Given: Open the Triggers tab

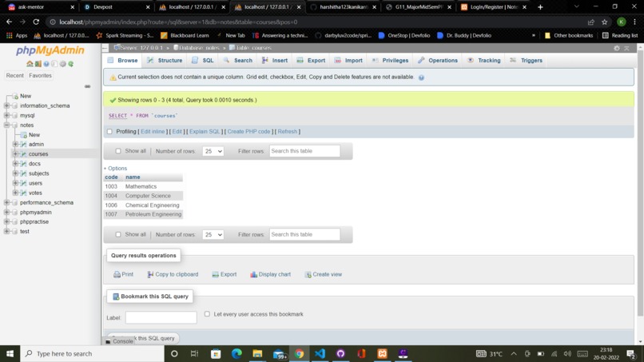Looking at the screenshot, I should point(526,61).
